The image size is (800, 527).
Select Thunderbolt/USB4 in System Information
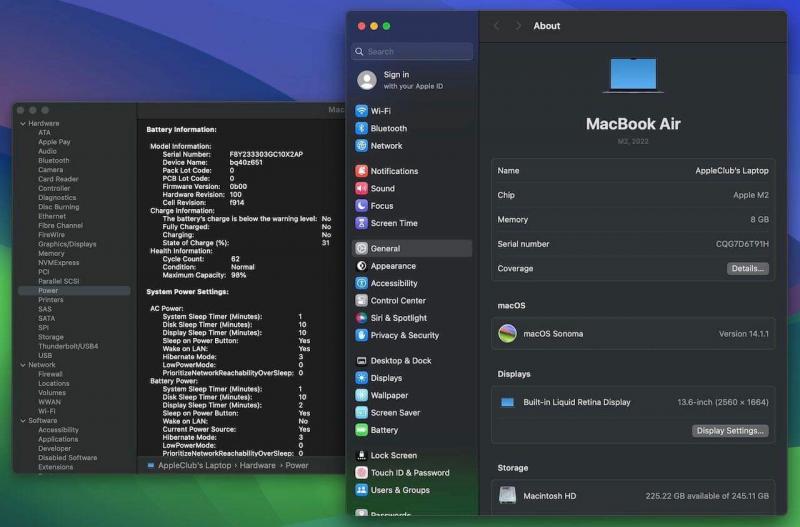pos(68,346)
